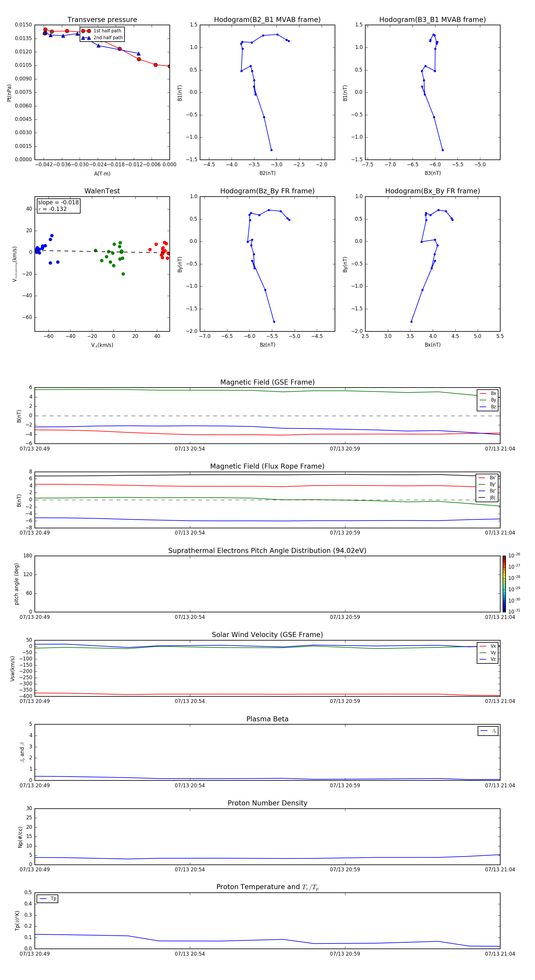This screenshot has height=980, width=535.
Task: Click the 'Bx(nT)' x-axis label
Action: [432, 345]
